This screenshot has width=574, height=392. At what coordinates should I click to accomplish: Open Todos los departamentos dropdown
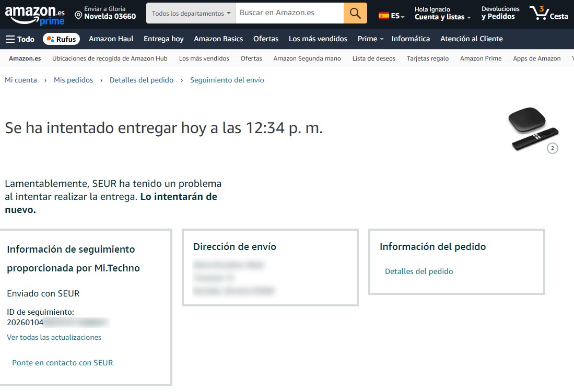point(191,13)
